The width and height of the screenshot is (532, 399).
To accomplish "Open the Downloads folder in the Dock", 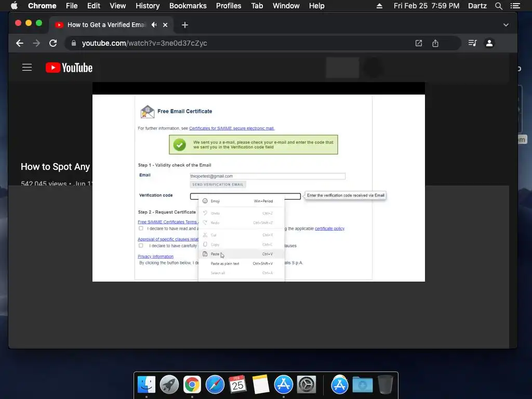I will (x=362, y=385).
